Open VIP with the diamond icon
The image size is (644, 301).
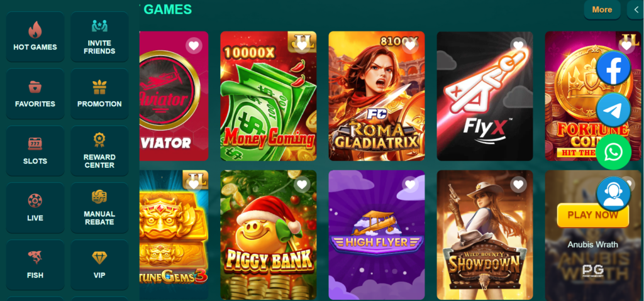(x=99, y=265)
